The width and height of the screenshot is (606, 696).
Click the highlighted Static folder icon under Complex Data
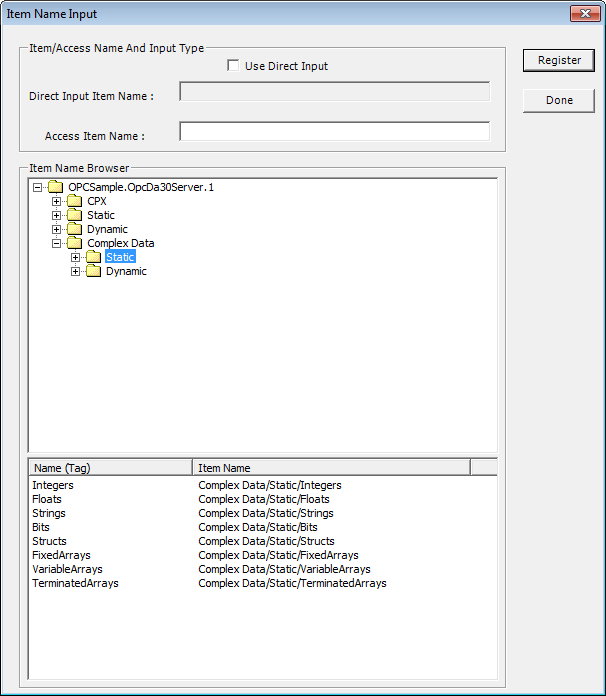[93, 257]
